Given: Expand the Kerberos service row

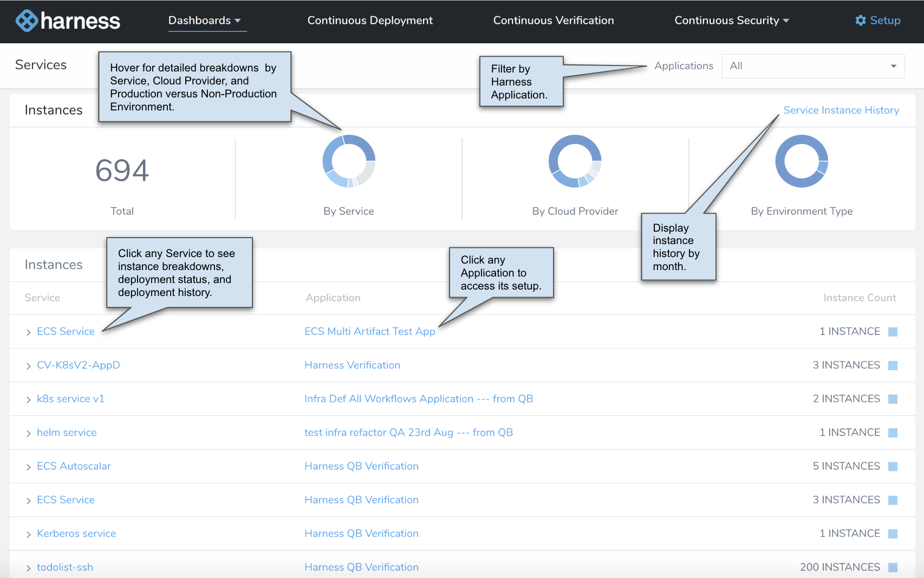Looking at the screenshot, I should 28,534.
